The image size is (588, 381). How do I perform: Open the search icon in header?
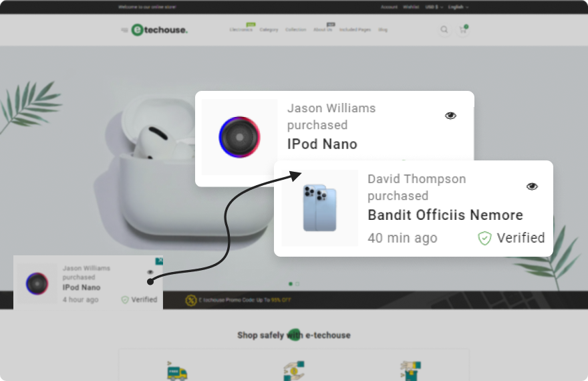tap(444, 29)
